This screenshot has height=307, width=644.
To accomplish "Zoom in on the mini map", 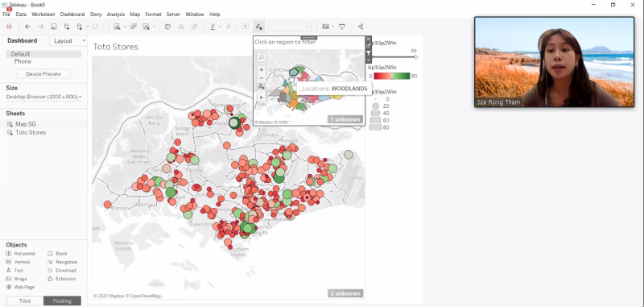I will (261, 70).
